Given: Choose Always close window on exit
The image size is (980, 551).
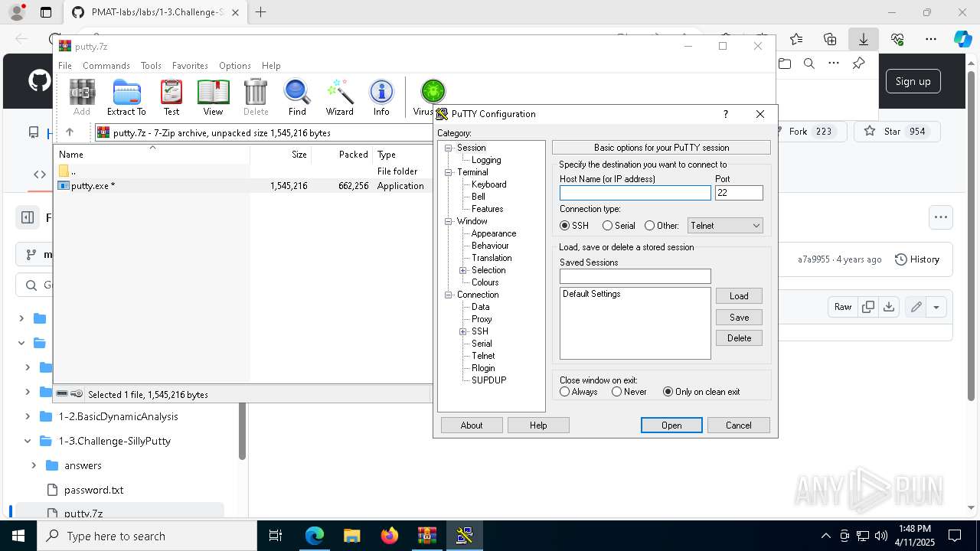Looking at the screenshot, I should pos(564,392).
